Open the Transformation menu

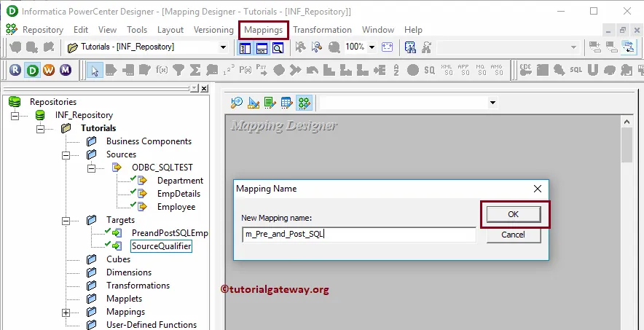point(322,30)
